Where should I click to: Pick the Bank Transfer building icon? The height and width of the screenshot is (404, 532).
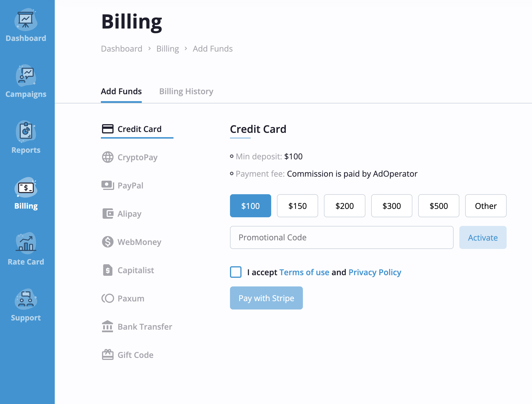pyautogui.click(x=107, y=326)
